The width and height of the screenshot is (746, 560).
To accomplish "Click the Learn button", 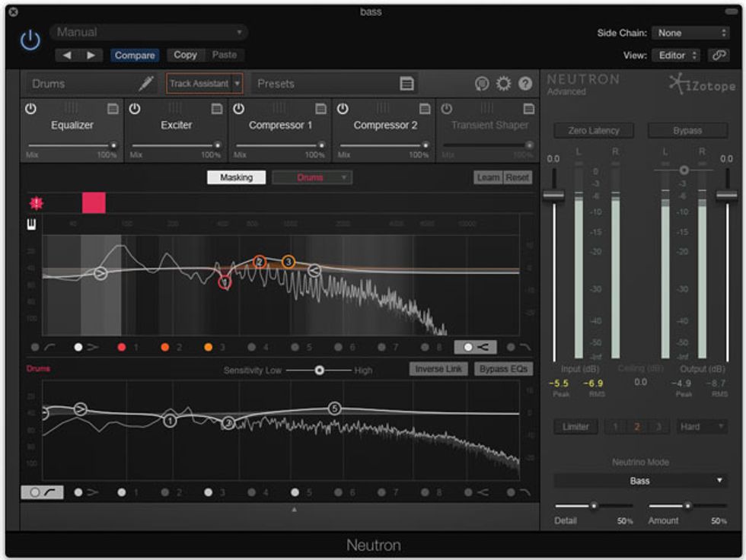I will [x=488, y=177].
